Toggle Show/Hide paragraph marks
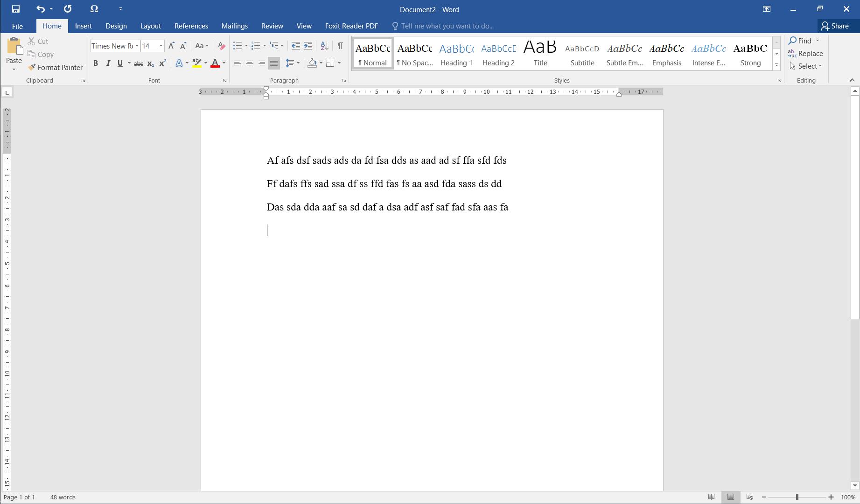 [340, 46]
